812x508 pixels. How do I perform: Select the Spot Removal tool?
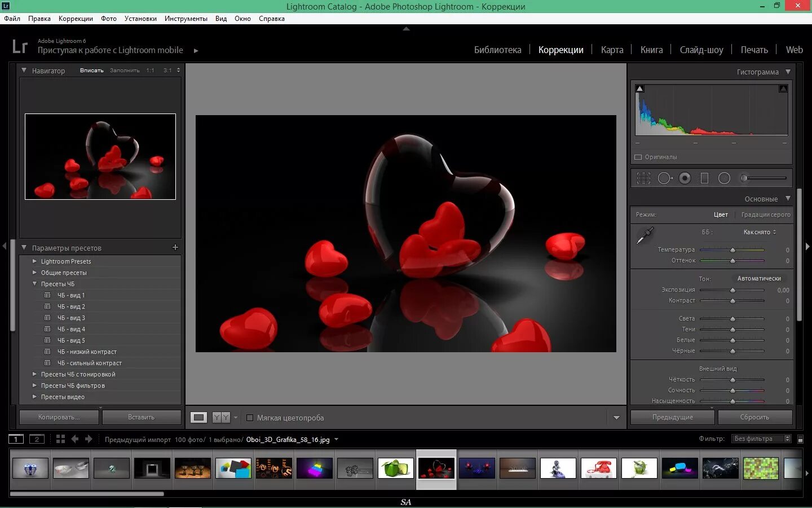[665, 178]
